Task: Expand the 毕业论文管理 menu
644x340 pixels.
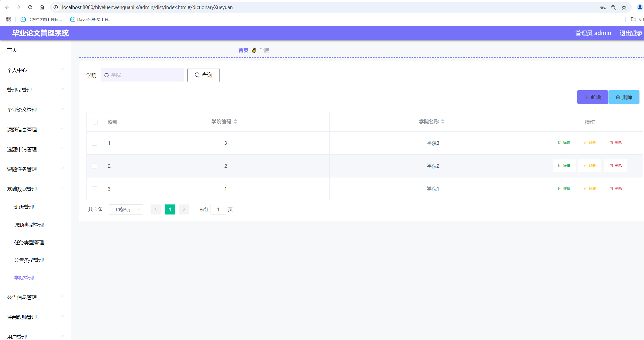Action: 35,110
